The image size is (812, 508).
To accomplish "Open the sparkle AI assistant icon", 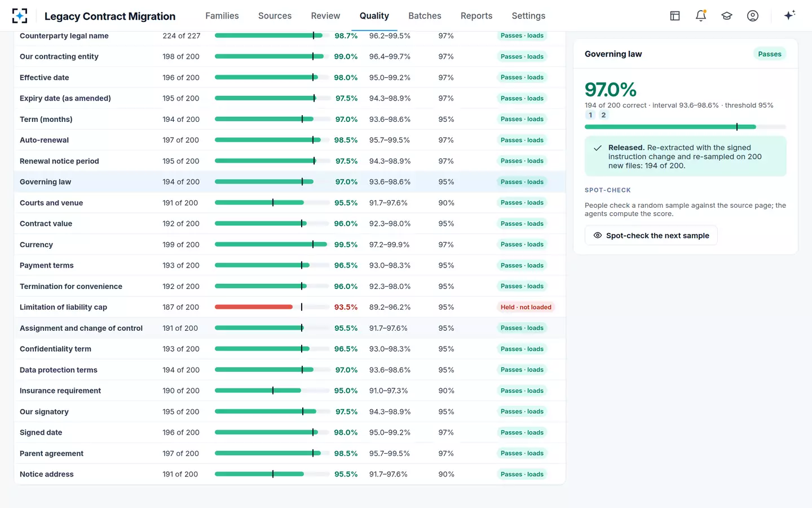I will 789,16.
